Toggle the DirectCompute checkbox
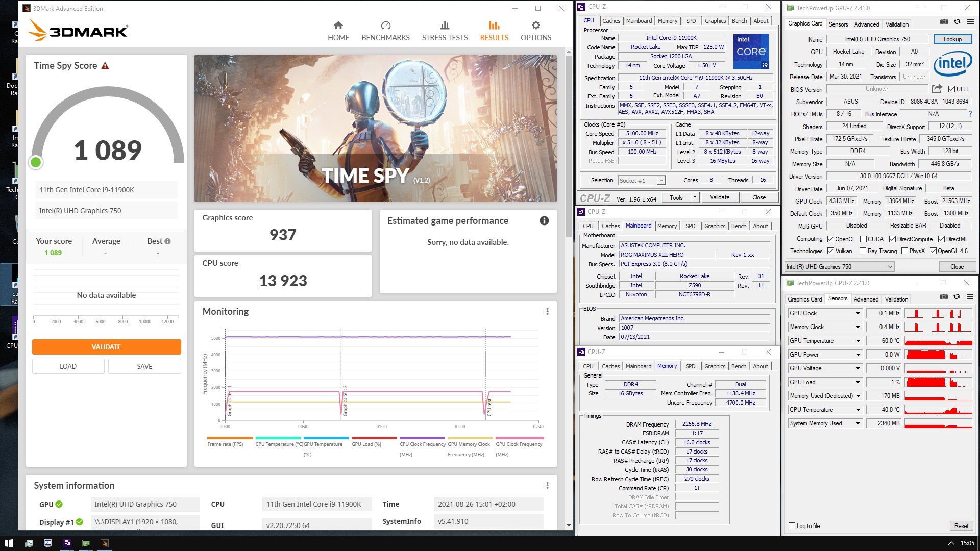This screenshot has height=551, width=980. click(892, 239)
